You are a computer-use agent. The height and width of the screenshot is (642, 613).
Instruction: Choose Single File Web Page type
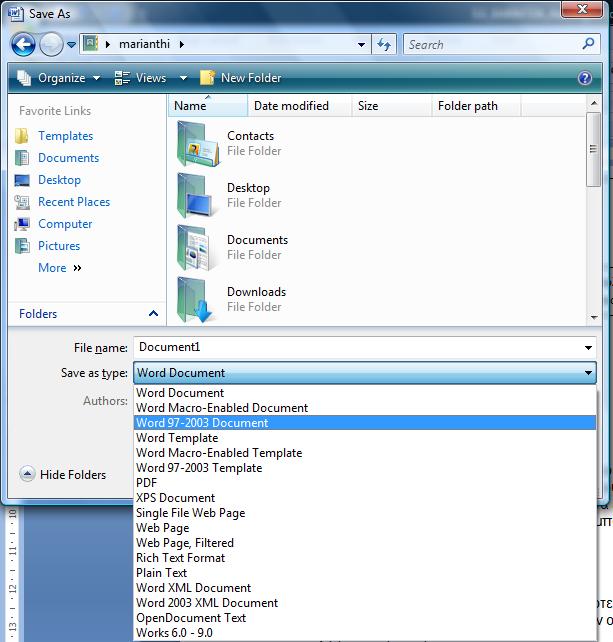[364, 513]
